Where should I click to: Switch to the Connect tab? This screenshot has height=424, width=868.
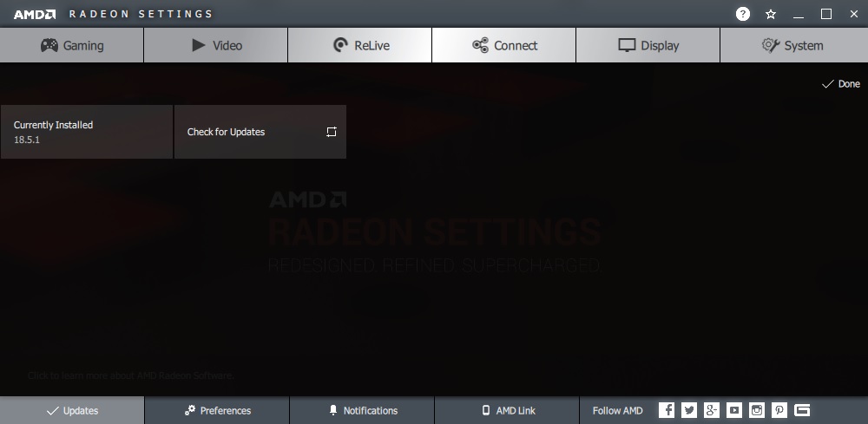pyautogui.click(x=503, y=45)
